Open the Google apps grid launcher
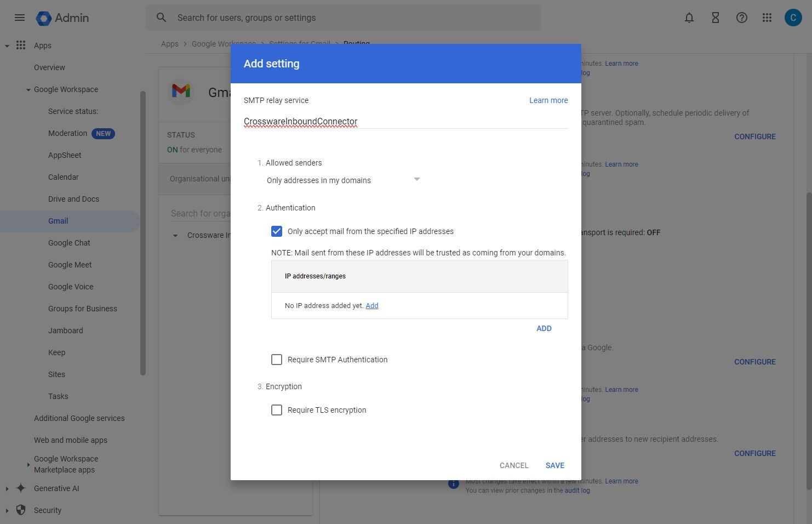 tap(767, 18)
